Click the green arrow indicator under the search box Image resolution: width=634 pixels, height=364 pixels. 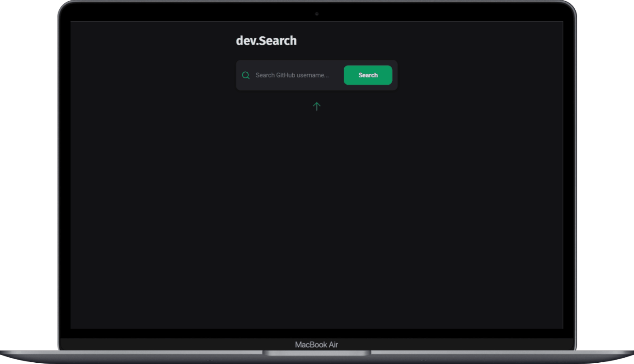click(316, 106)
